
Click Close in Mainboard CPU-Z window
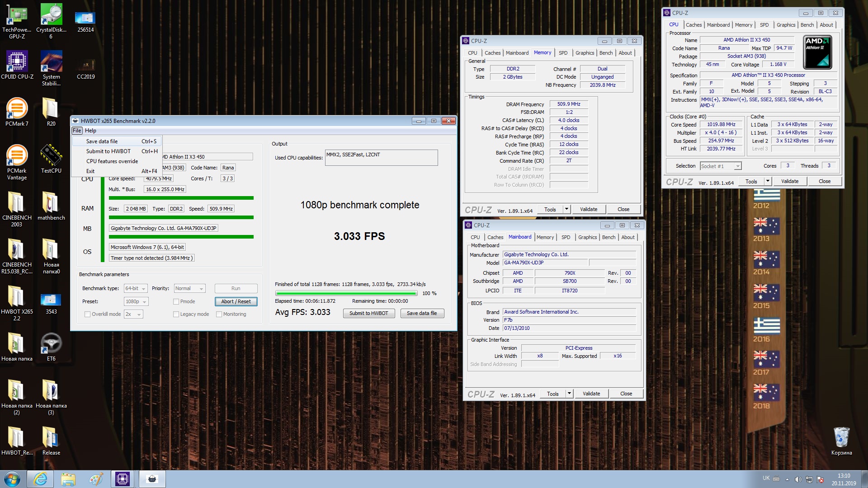tap(626, 394)
